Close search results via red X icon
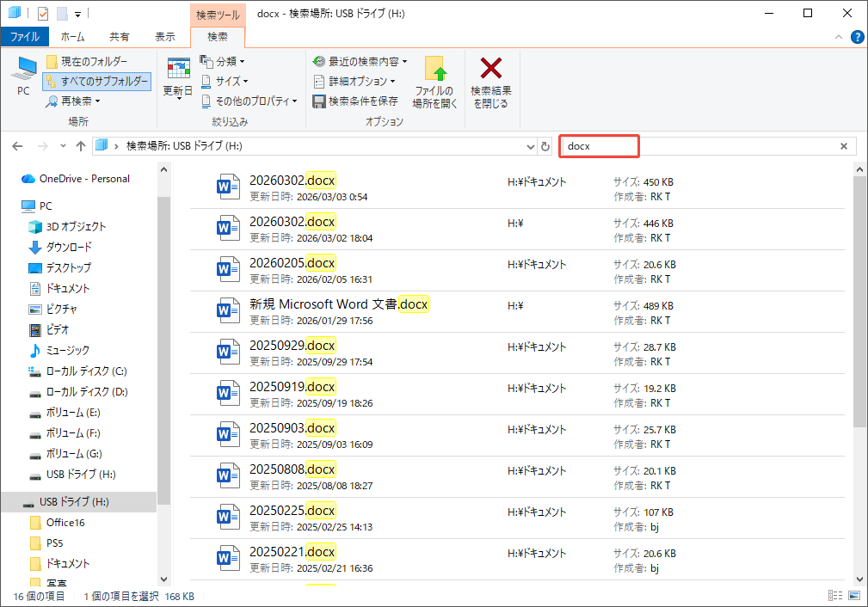The width and height of the screenshot is (868, 607). 491,82
